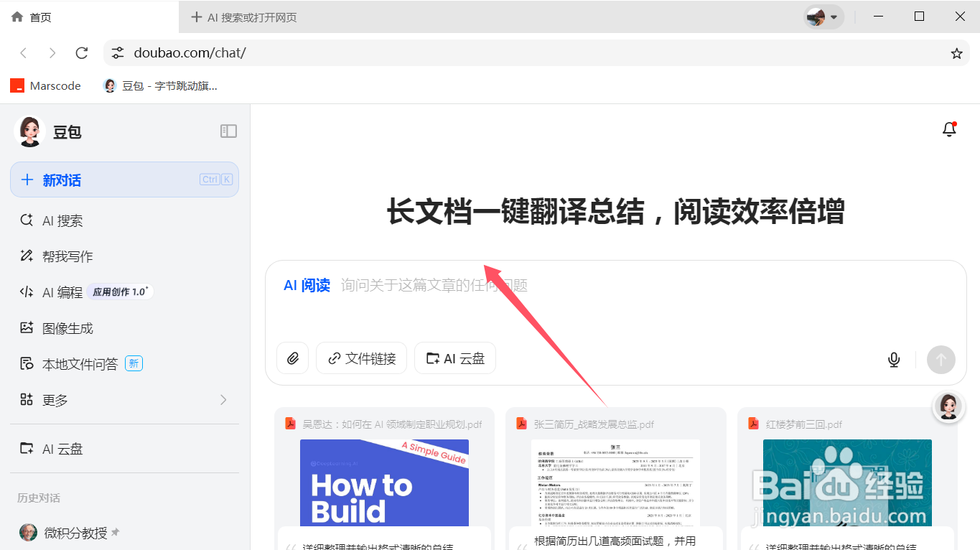The image size is (980, 550).
Task: Click floating 豆包 avatar at right edge
Action: click(948, 406)
